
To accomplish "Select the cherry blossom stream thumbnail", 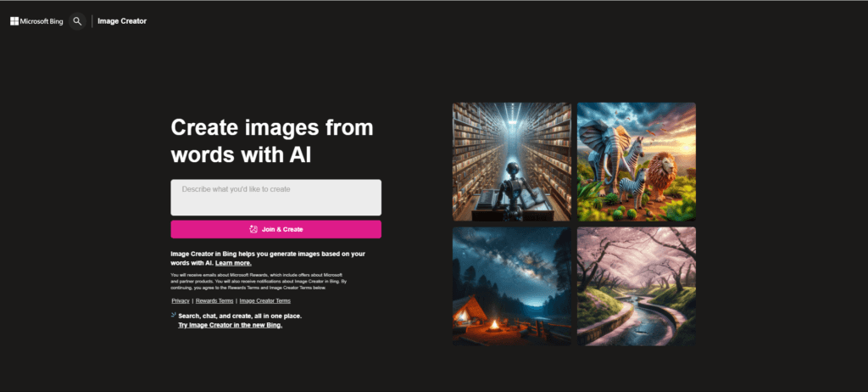I will pos(637,285).
